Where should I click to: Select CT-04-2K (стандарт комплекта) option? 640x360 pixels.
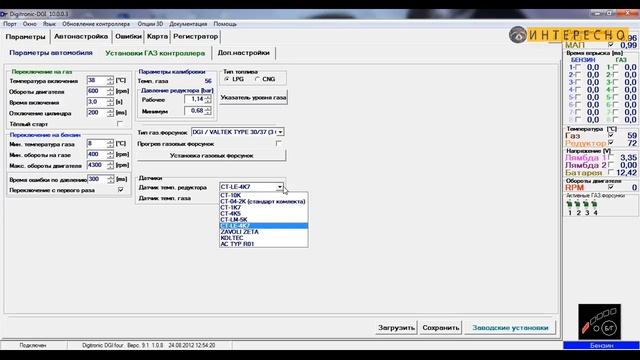coord(263,201)
